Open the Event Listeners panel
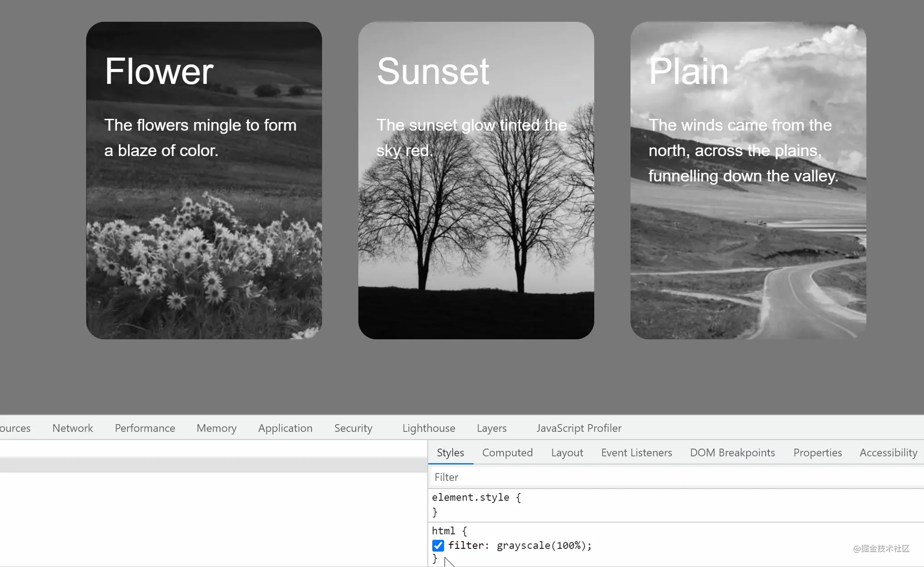 (x=636, y=452)
